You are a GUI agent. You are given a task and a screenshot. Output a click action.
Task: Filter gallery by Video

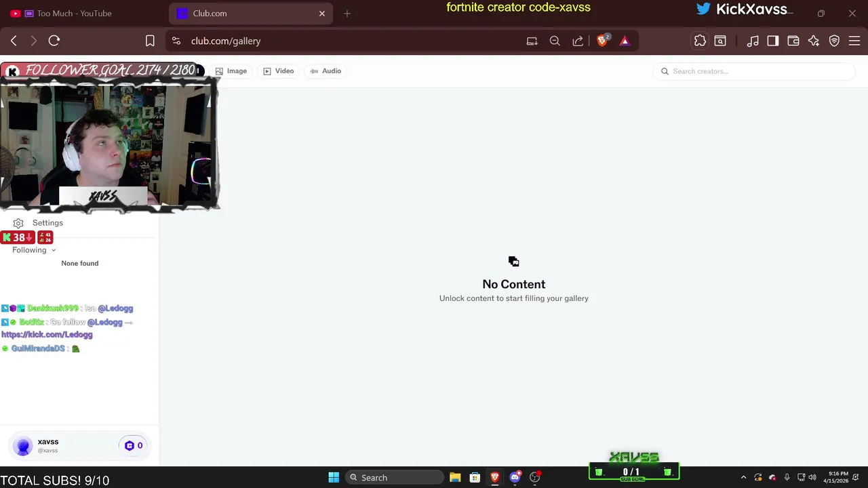coord(279,70)
